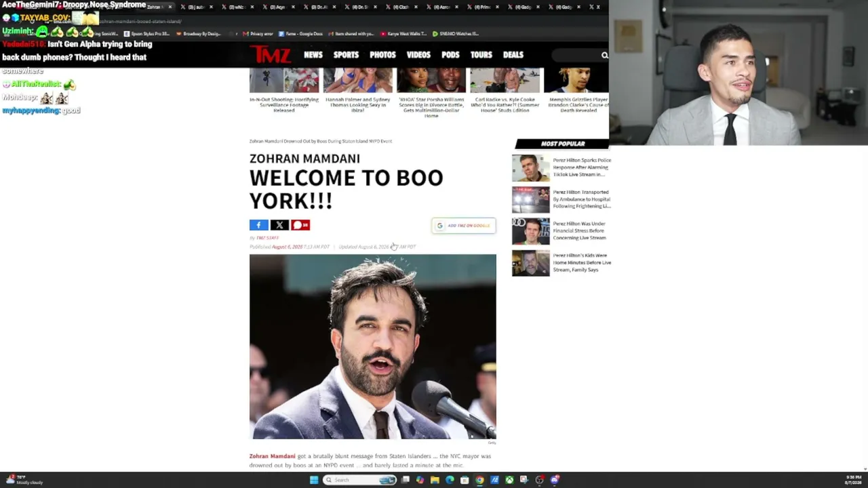
Task: Open Task View in taskbar
Action: pos(406,480)
